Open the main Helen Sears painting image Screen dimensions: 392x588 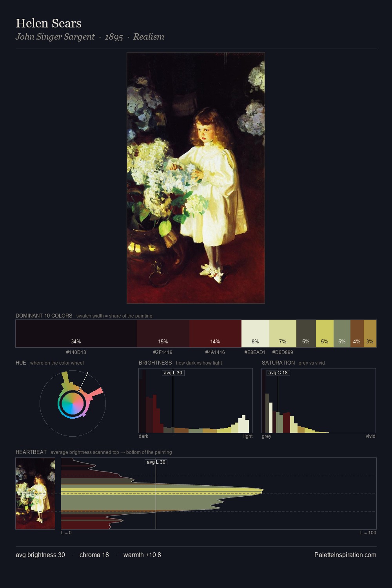tap(196, 178)
